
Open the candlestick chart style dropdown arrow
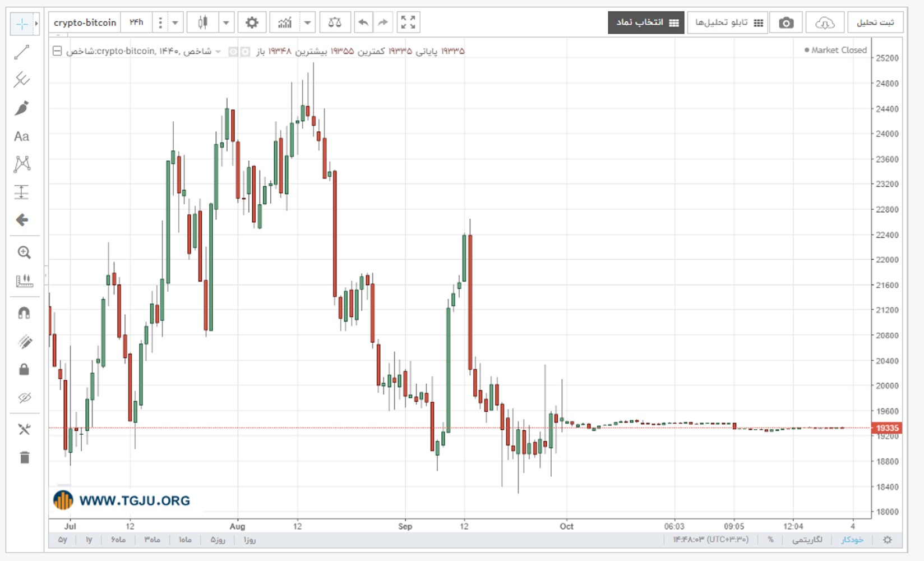226,22
